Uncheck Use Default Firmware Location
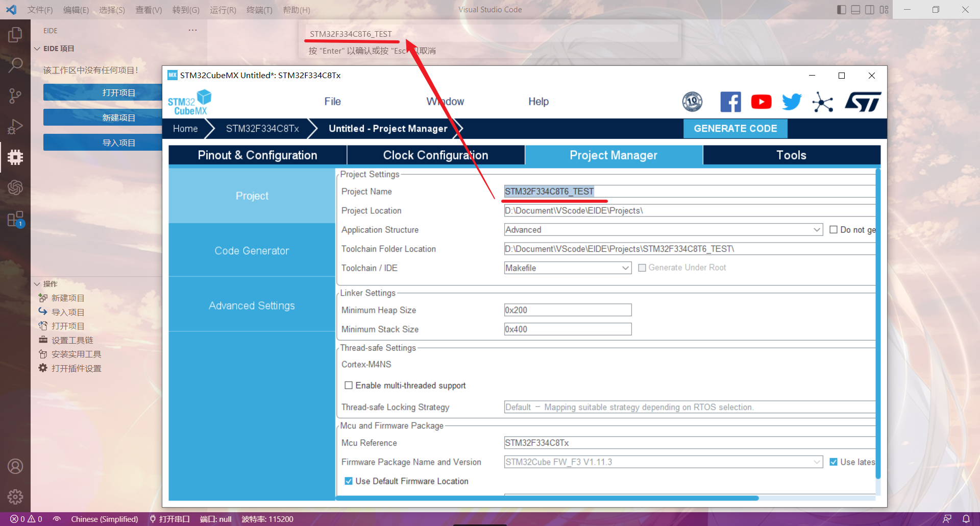 point(349,481)
